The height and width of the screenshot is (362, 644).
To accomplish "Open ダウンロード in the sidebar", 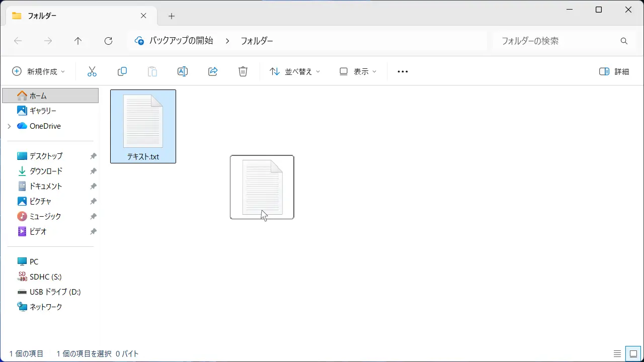I will pos(46,171).
